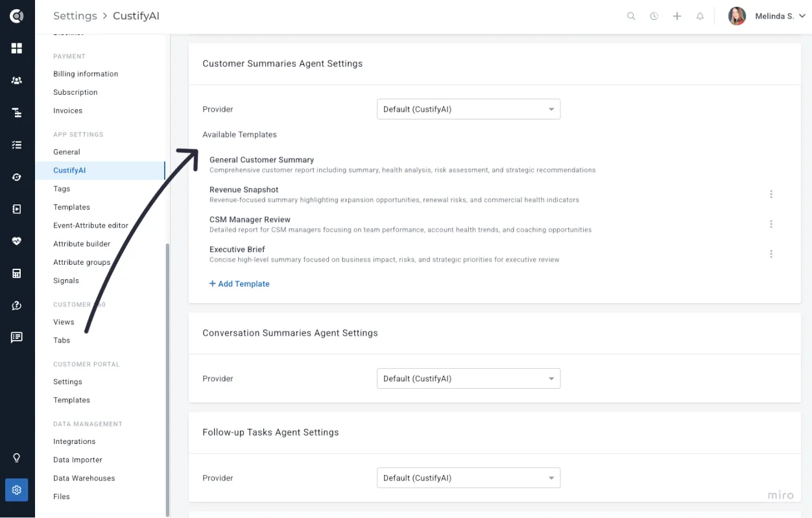The width and height of the screenshot is (812, 518).
Task: Open the Invoices settings page
Action: pos(67,110)
